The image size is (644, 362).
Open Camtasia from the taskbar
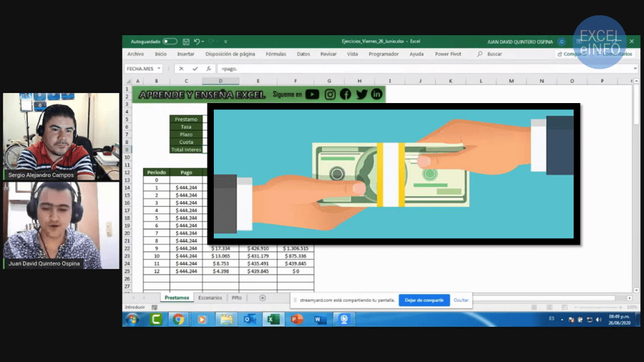coord(156,319)
